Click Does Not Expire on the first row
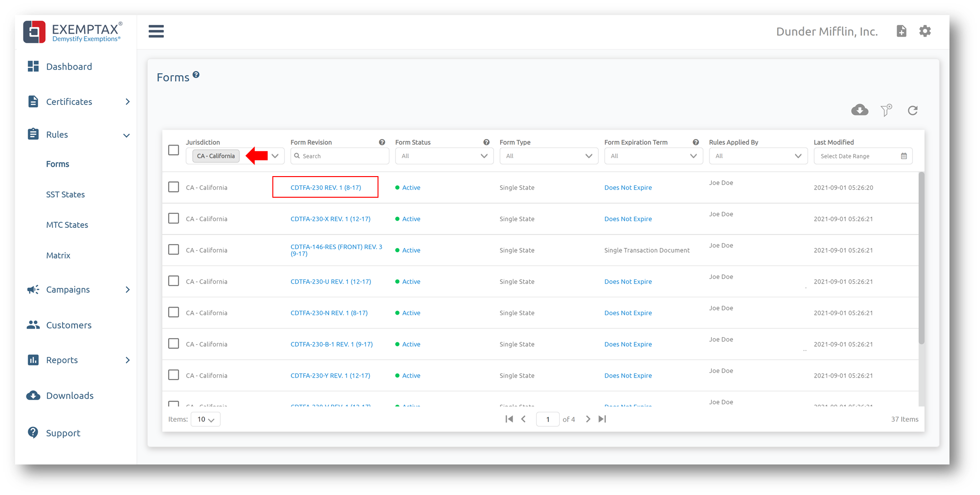Image resolution: width=980 pixels, height=495 pixels. tap(628, 187)
